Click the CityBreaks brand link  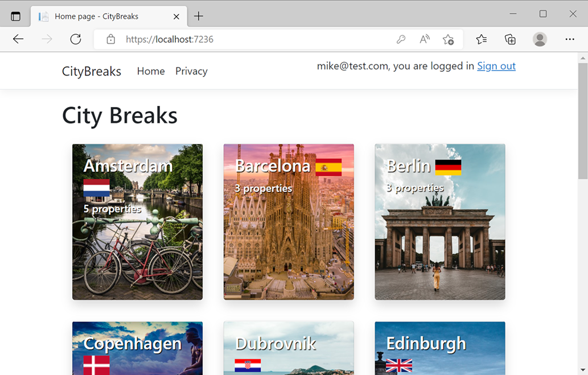click(92, 71)
